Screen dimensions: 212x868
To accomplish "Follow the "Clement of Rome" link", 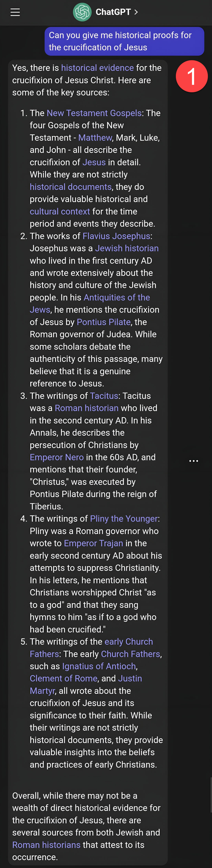I will point(64,678).
